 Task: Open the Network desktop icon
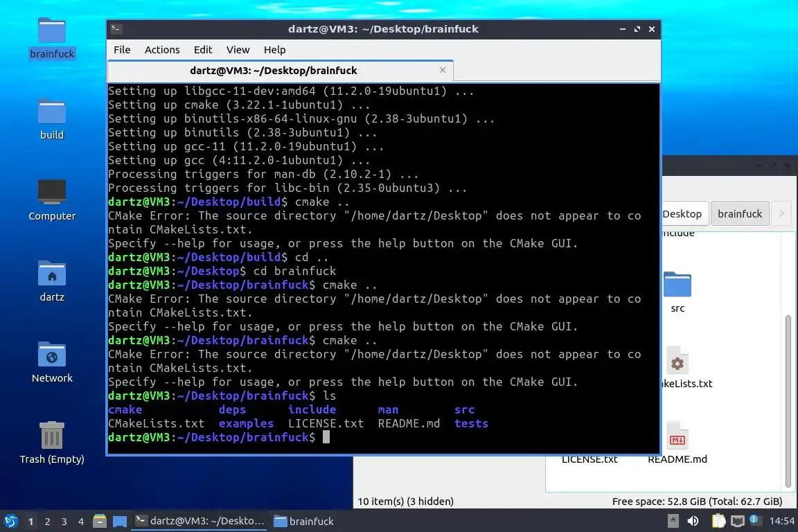pyautogui.click(x=52, y=362)
